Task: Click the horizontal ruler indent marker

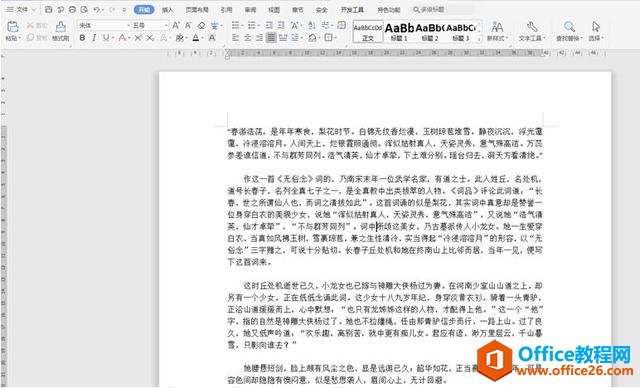Action: click(227, 54)
